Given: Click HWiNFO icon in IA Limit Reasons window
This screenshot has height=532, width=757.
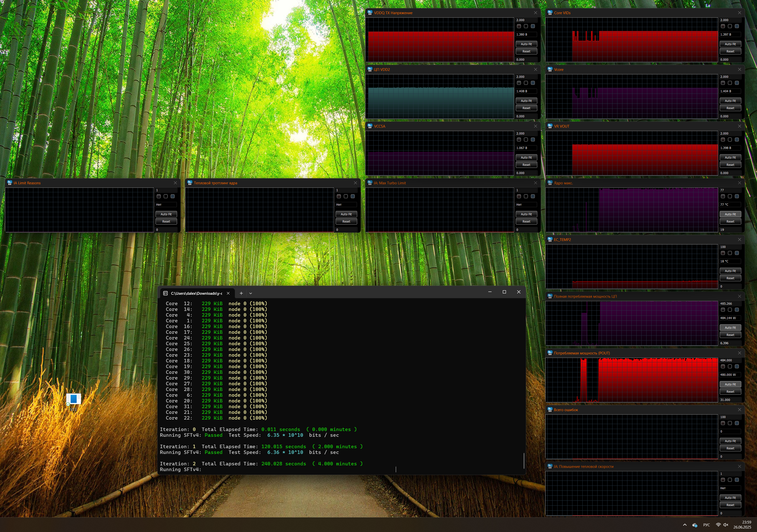Looking at the screenshot, I should pos(9,183).
